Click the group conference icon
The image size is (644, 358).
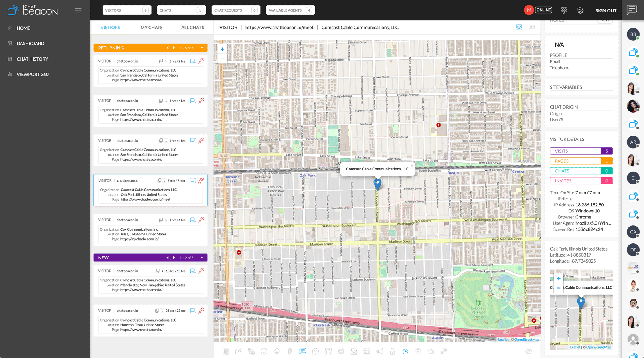point(367,351)
